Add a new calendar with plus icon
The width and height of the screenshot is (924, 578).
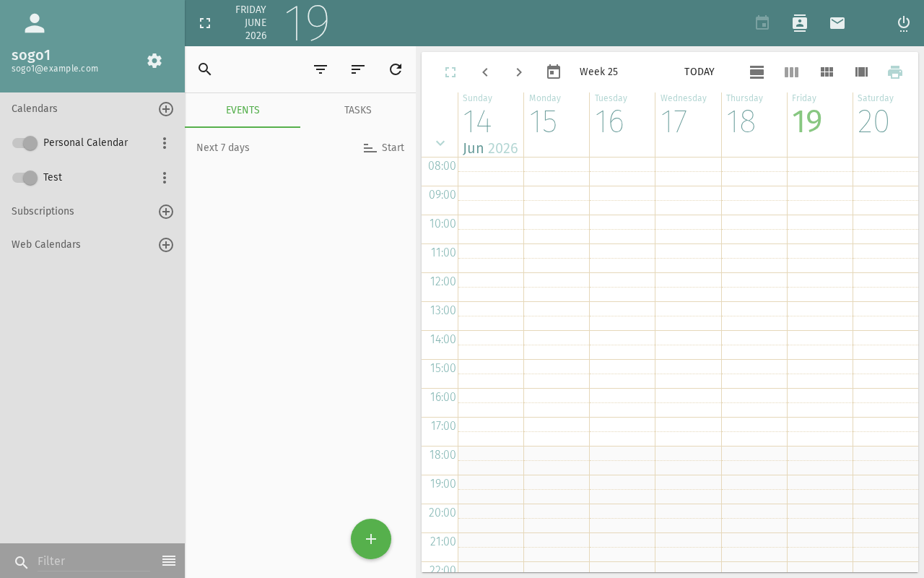(166, 109)
